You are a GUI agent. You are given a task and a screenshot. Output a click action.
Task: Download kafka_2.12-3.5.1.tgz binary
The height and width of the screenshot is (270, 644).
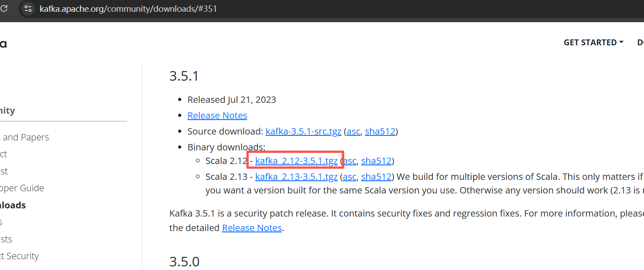[x=296, y=161]
